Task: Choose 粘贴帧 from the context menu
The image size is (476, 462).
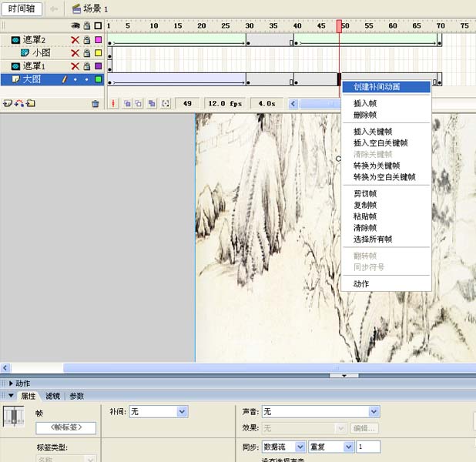Action: [386, 216]
